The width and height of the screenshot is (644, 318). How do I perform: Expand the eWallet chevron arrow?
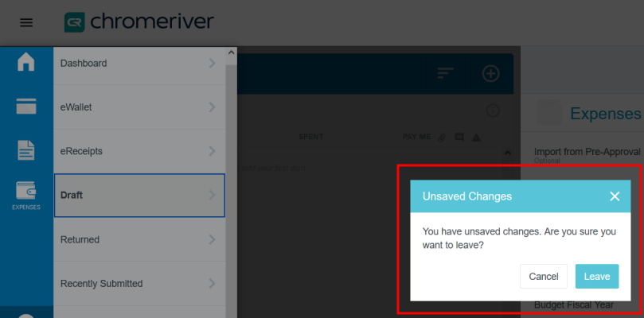pyautogui.click(x=212, y=107)
